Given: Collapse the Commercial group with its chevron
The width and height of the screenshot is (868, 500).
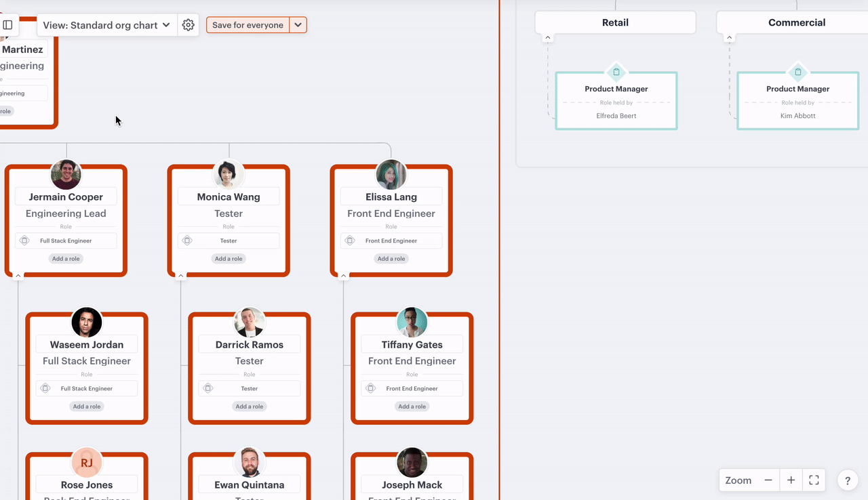Looking at the screenshot, I should point(729,37).
